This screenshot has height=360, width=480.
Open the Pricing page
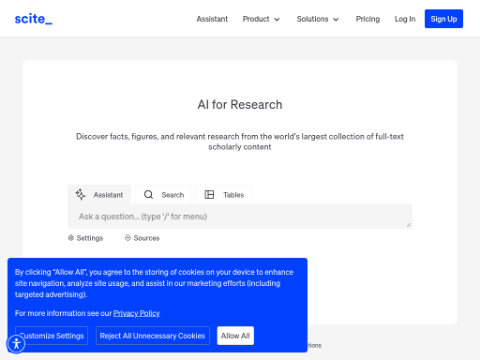coord(368,19)
